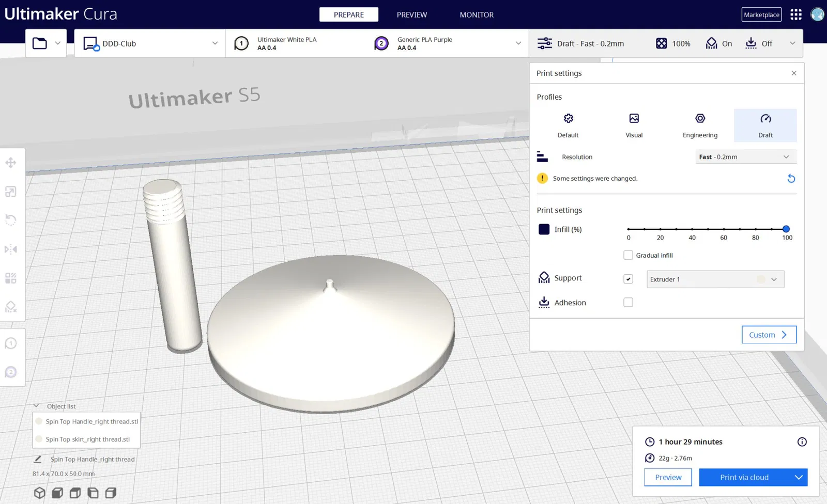Open the application switcher grid icon
Screen dimensions: 827x504
pyautogui.click(x=796, y=14)
